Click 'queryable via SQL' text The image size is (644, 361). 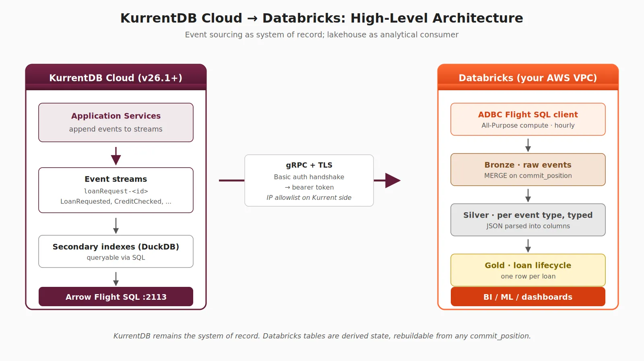(x=116, y=257)
